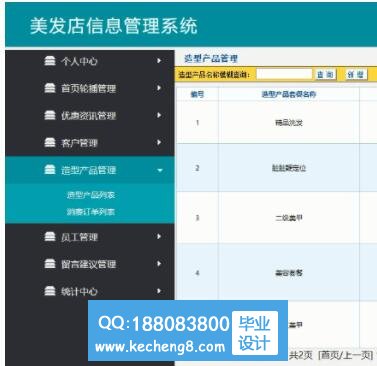The height and width of the screenshot is (366, 377).
Task: Expand 留言建议管理 using its arrow
Action: pyautogui.click(x=159, y=264)
